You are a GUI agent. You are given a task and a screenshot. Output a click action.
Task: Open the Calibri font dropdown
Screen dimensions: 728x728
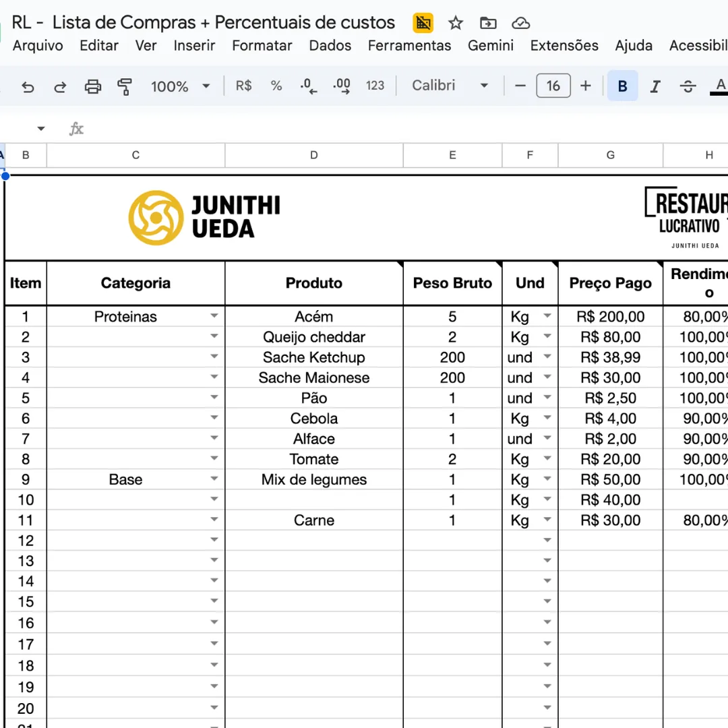tap(450, 86)
